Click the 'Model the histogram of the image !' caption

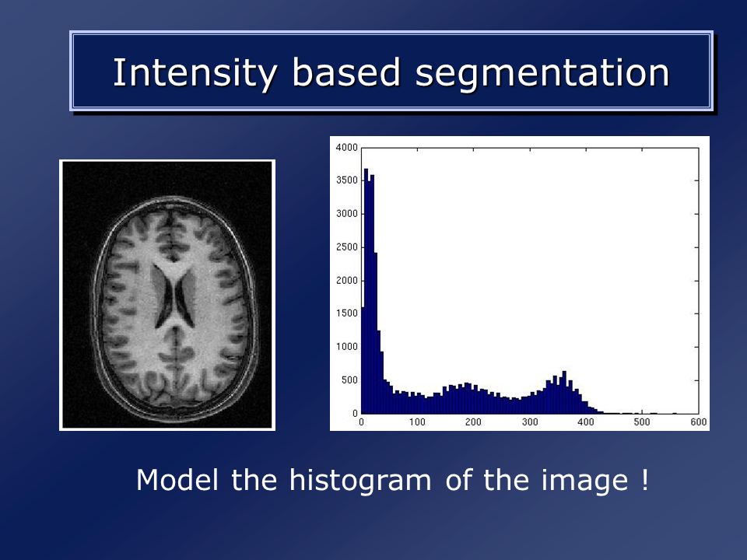(x=392, y=480)
